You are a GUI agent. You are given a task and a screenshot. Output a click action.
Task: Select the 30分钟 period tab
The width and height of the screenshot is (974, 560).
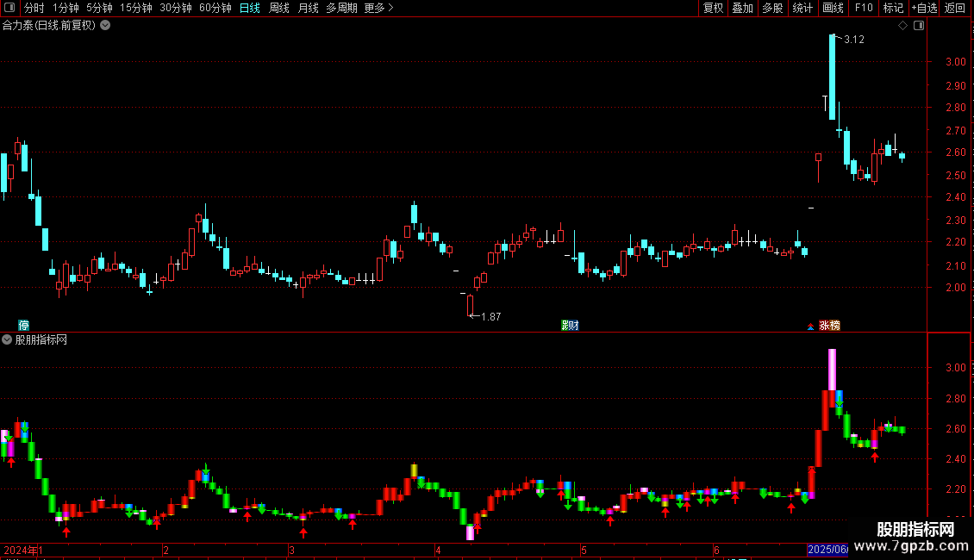pos(176,8)
